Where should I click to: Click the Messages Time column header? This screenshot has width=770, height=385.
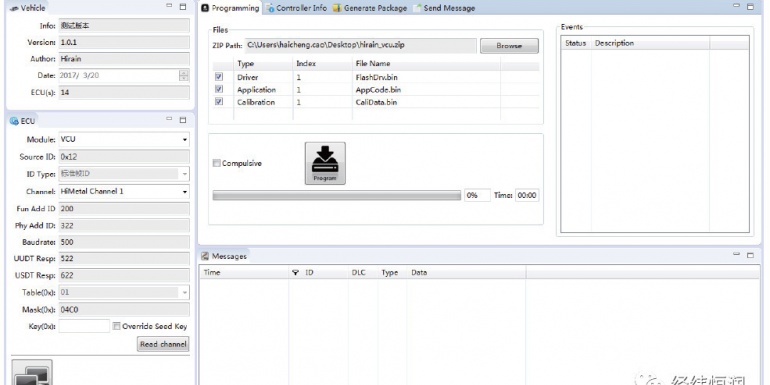(244, 273)
